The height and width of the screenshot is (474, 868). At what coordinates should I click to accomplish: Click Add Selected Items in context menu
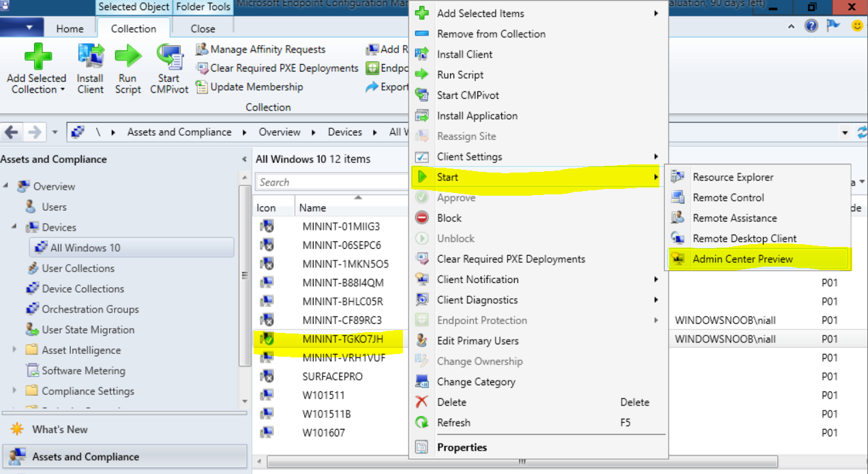click(x=537, y=13)
